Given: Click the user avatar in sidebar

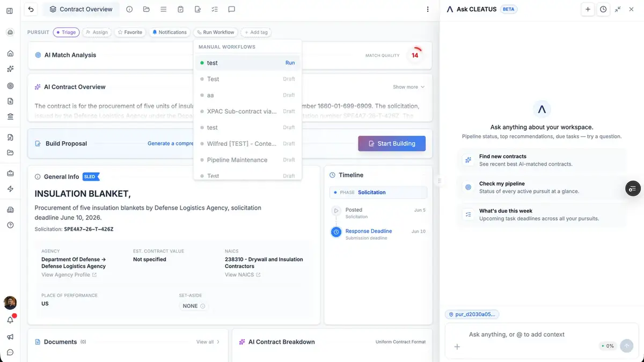Looking at the screenshot, I should pyautogui.click(x=10, y=302).
